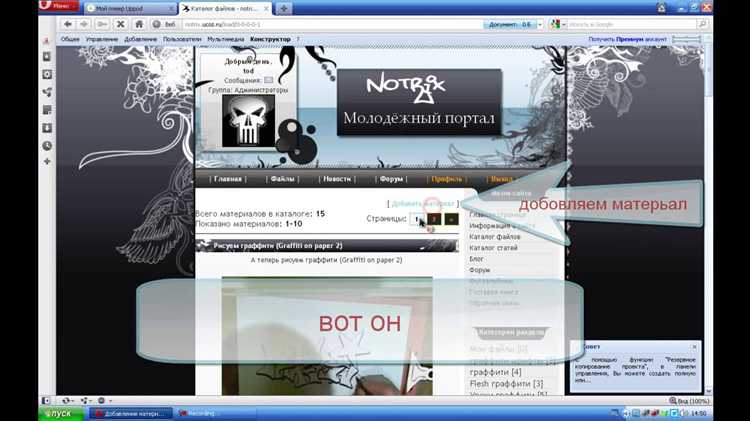
Task: Open the Главная site menu item
Action: tap(228, 179)
